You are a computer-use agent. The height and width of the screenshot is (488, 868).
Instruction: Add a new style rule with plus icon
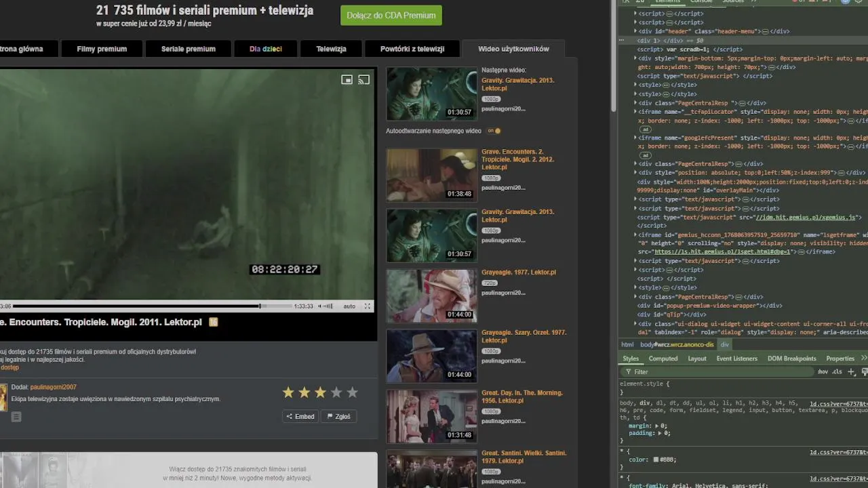point(852,371)
